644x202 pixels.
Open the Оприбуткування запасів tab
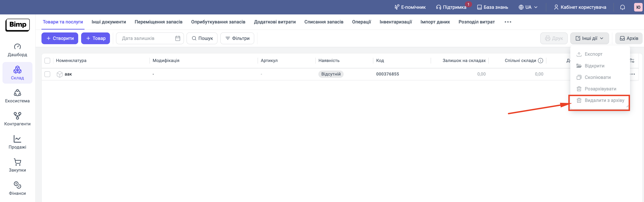pyautogui.click(x=218, y=22)
